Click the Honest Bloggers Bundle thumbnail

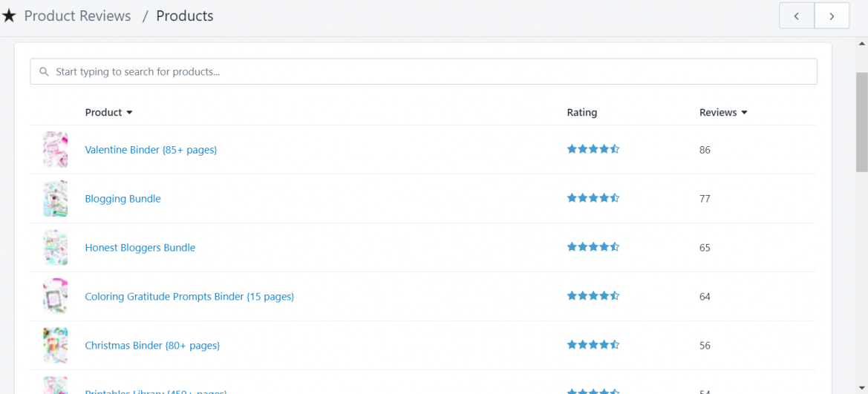(x=56, y=247)
